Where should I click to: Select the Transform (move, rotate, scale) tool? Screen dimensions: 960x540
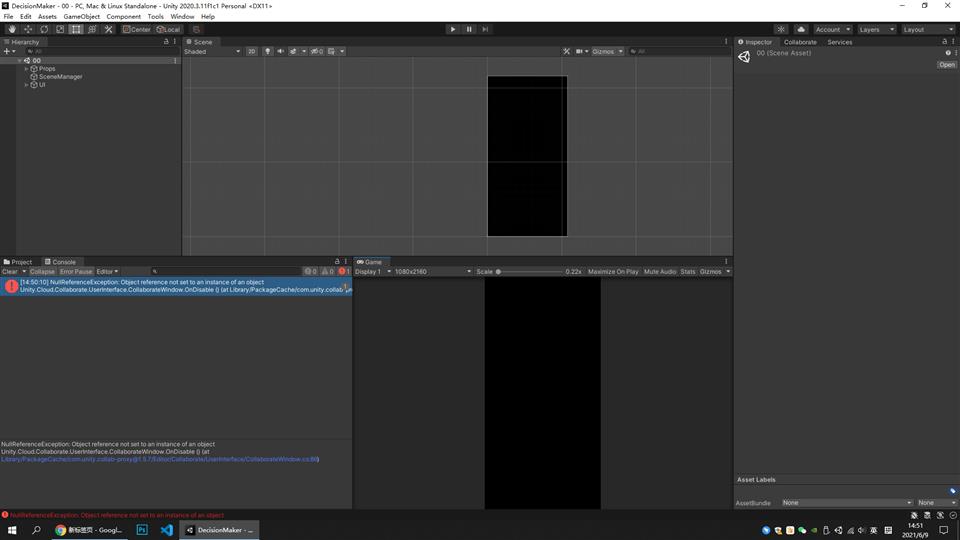tap(92, 29)
